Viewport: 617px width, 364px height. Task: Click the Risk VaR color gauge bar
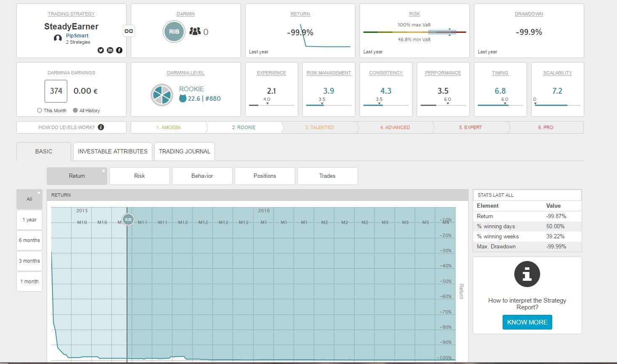point(414,32)
